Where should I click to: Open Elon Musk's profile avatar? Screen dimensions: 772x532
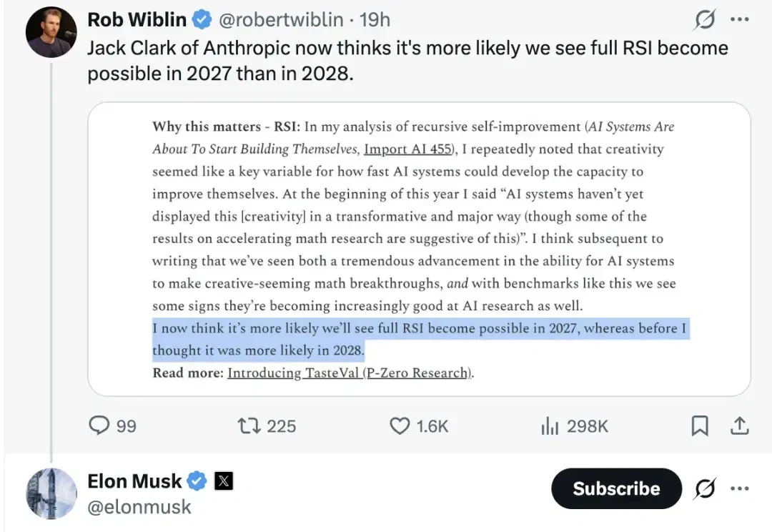click(x=51, y=493)
